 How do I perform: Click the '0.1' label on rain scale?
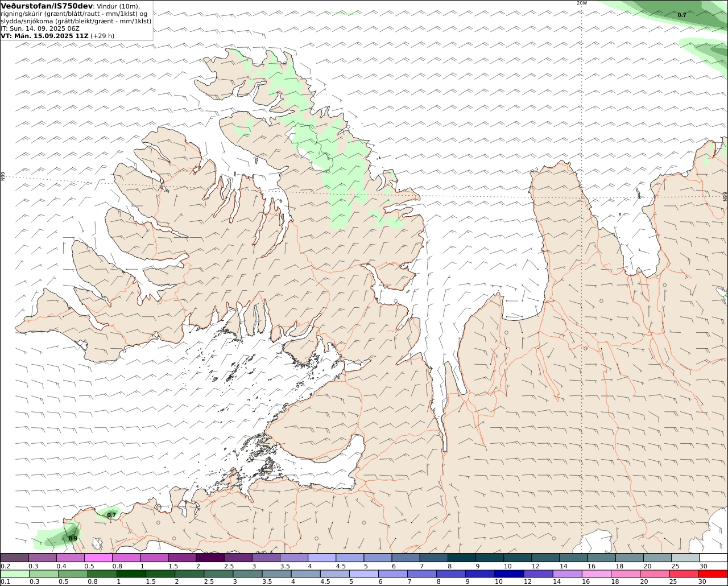[5, 582]
